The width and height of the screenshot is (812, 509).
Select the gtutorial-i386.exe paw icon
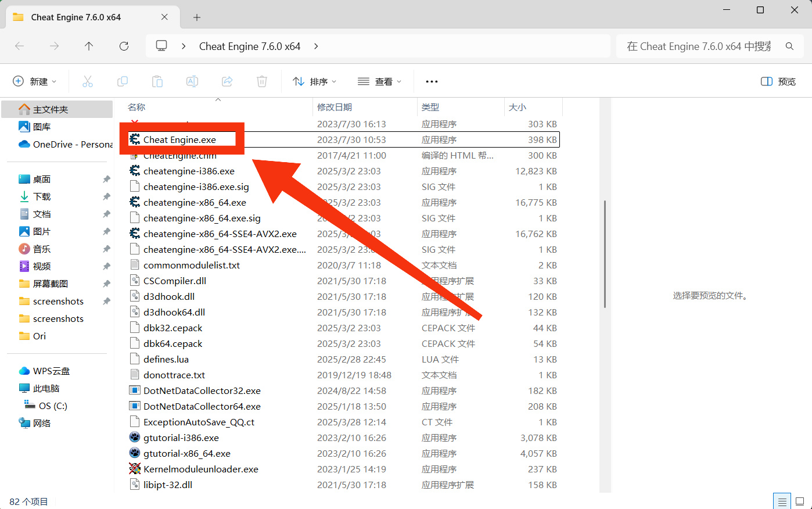[x=135, y=438]
